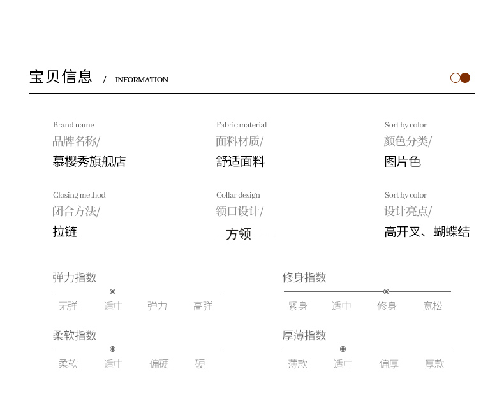Click the INFORMATION subtitle text
This screenshot has height=420, width=504.
(x=142, y=80)
